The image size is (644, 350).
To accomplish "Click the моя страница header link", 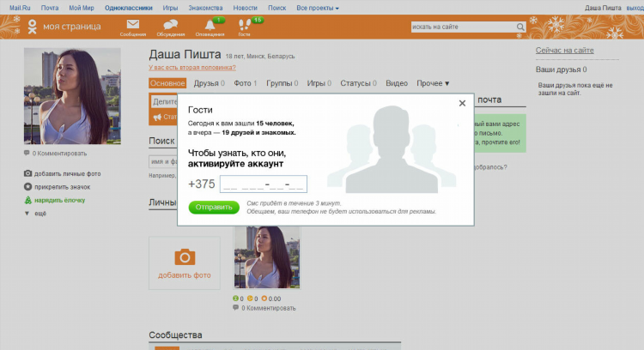I will tap(72, 27).
